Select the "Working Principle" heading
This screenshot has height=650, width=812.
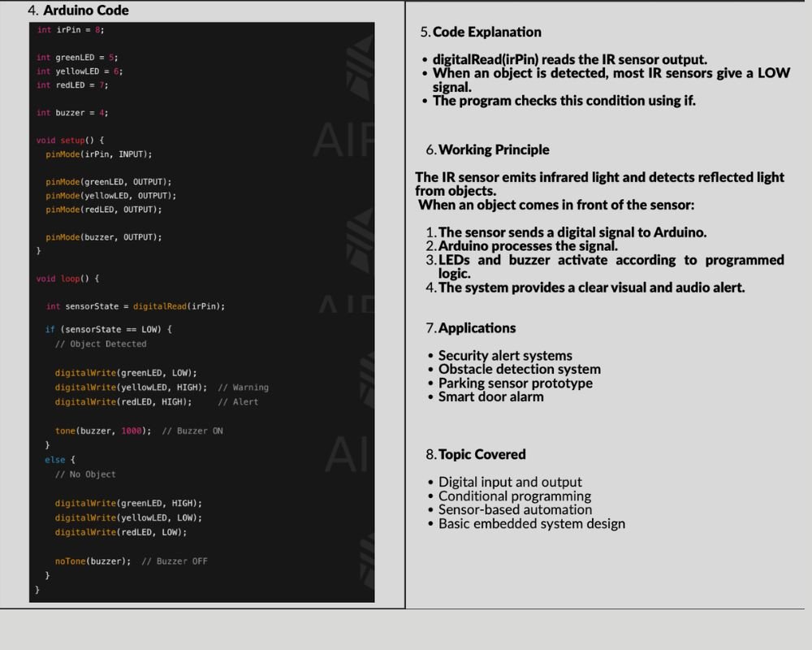pos(493,149)
